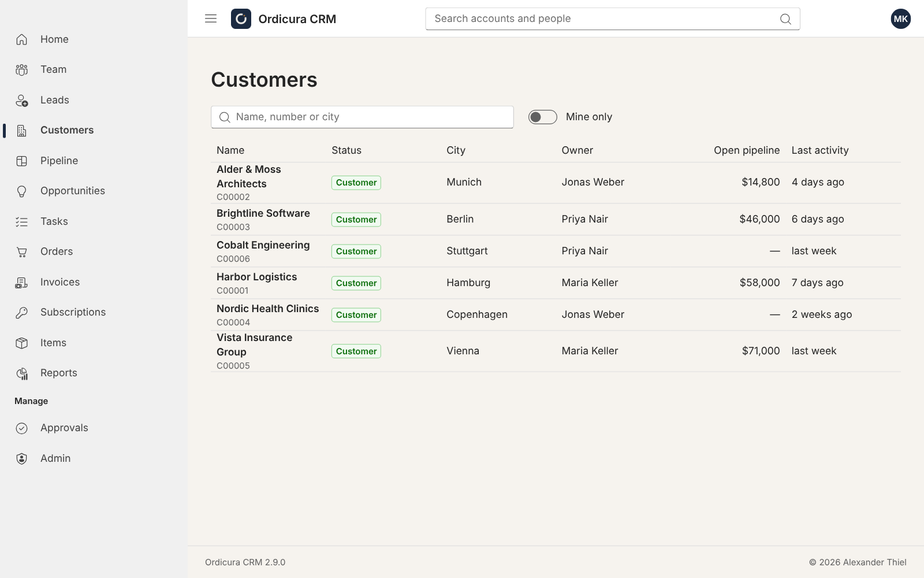
Task: Open the Subscriptions menu label
Action: point(73,312)
